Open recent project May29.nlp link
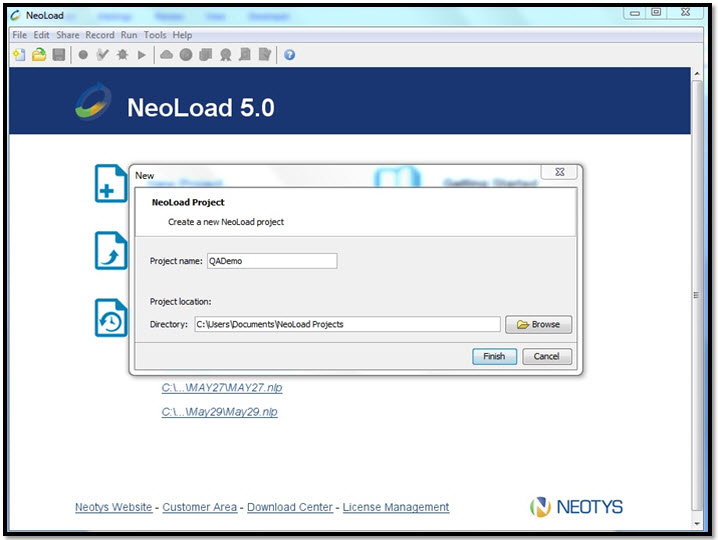This screenshot has height=540, width=718. click(219, 412)
